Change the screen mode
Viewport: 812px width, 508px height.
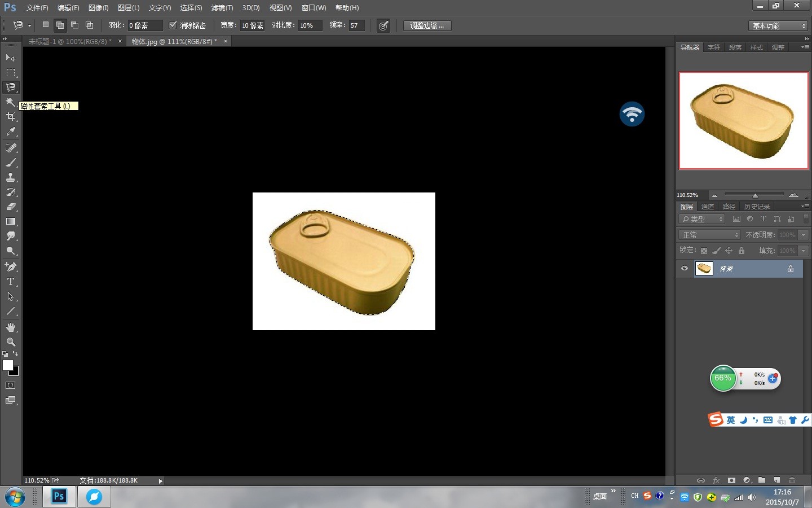[x=11, y=400]
